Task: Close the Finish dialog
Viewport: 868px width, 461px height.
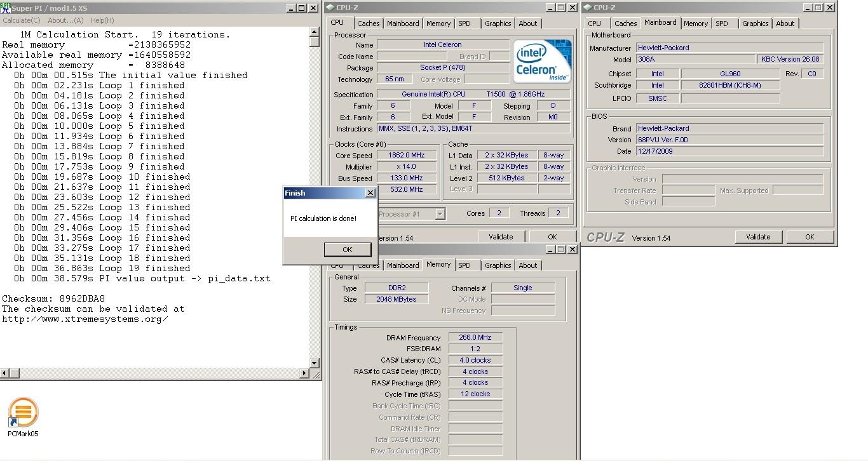Action: click(370, 193)
